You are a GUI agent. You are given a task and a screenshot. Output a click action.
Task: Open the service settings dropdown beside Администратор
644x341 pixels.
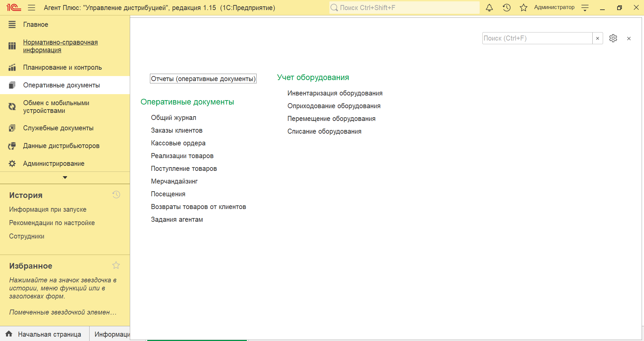[x=585, y=8]
